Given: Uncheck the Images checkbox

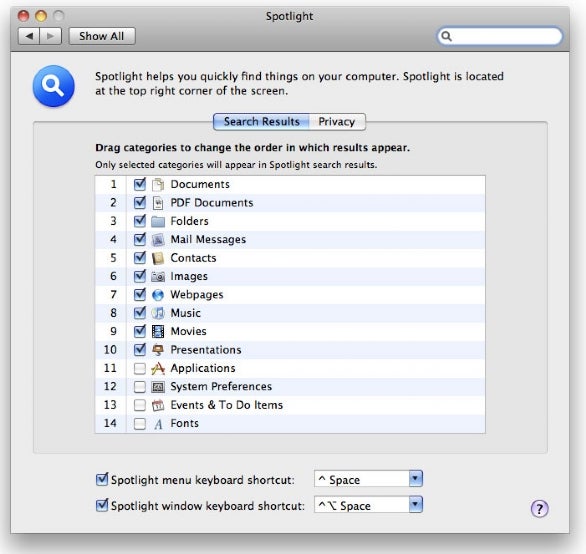Looking at the screenshot, I should pos(140,276).
